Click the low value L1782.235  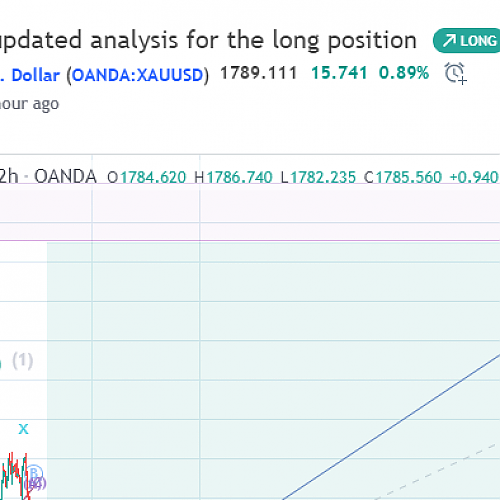coord(318,177)
